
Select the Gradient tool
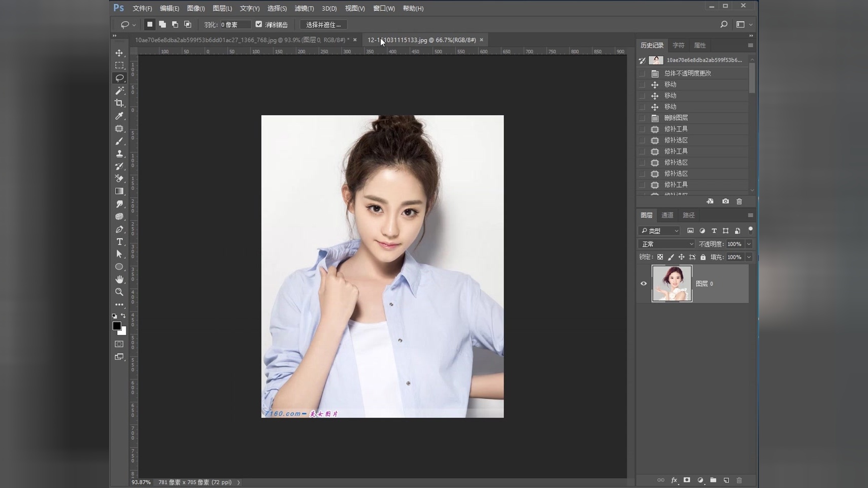pos(119,191)
